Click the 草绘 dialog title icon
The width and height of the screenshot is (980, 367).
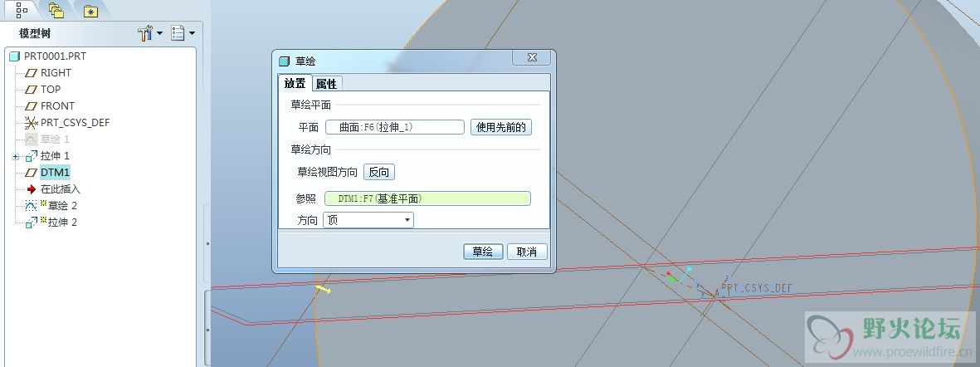(285, 61)
